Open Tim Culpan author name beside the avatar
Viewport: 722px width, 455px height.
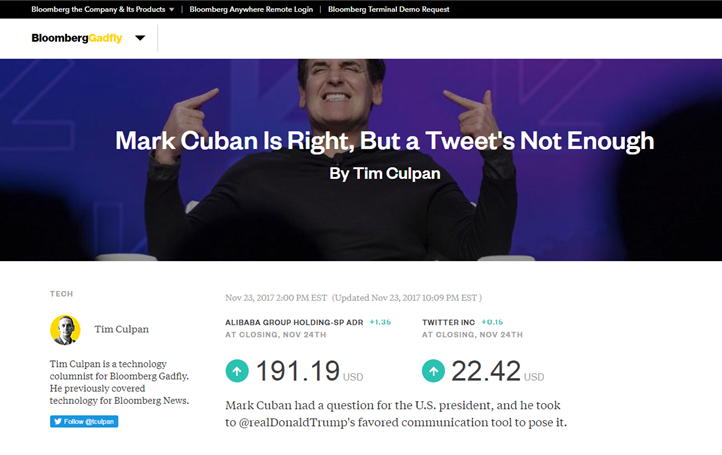point(121,330)
